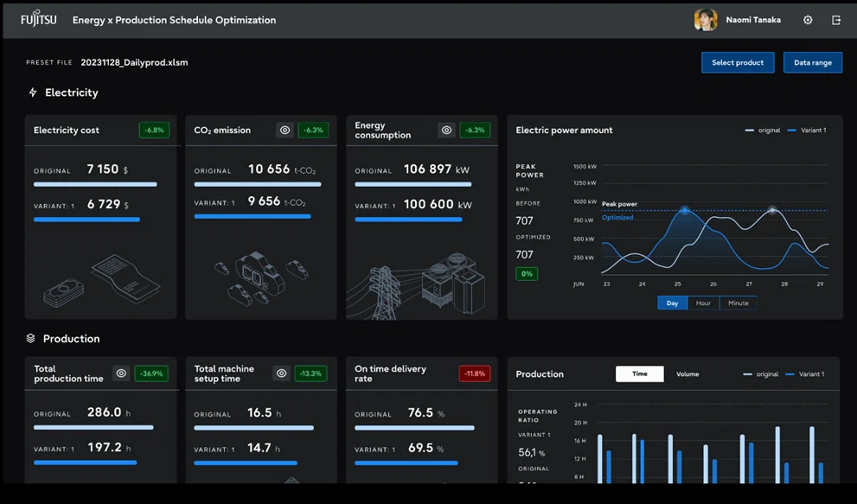Click the Electricity cost -6.8% badge
The width and height of the screenshot is (857, 504).
[x=154, y=130]
